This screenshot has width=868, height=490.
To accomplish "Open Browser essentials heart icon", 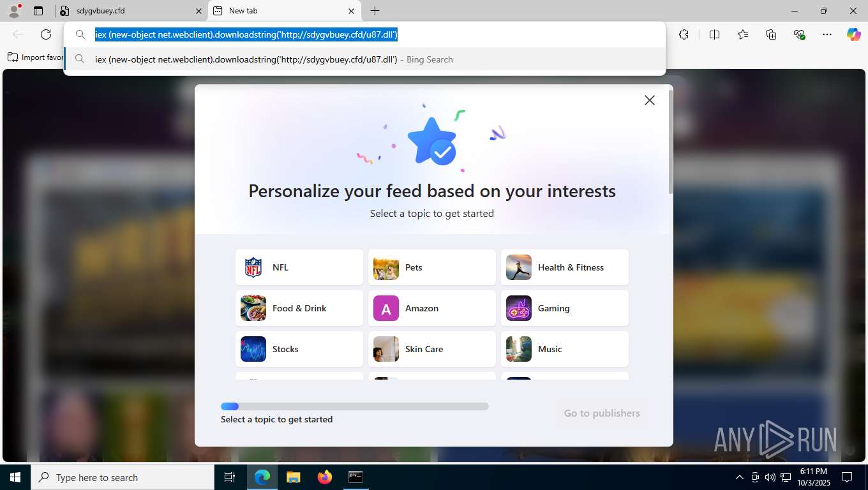I will [799, 34].
